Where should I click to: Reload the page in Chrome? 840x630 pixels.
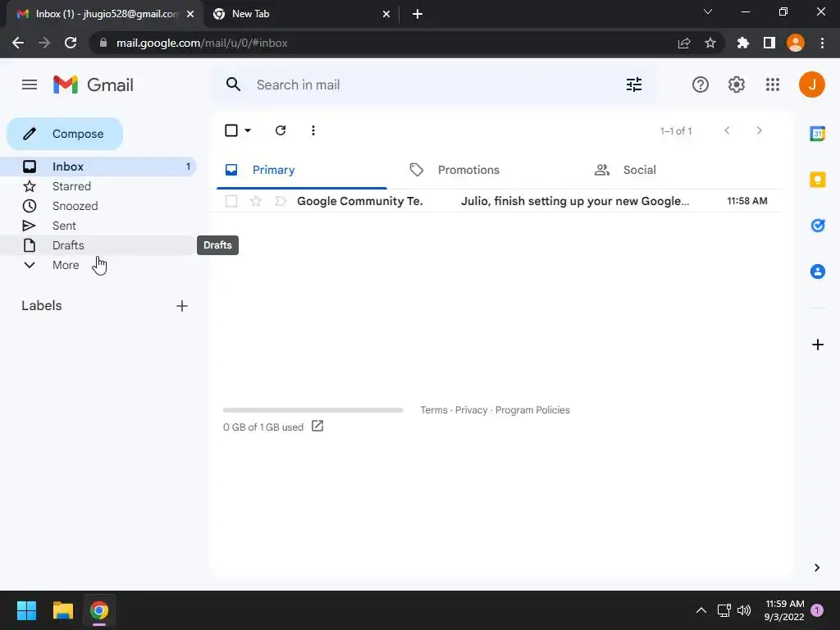click(71, 43)
